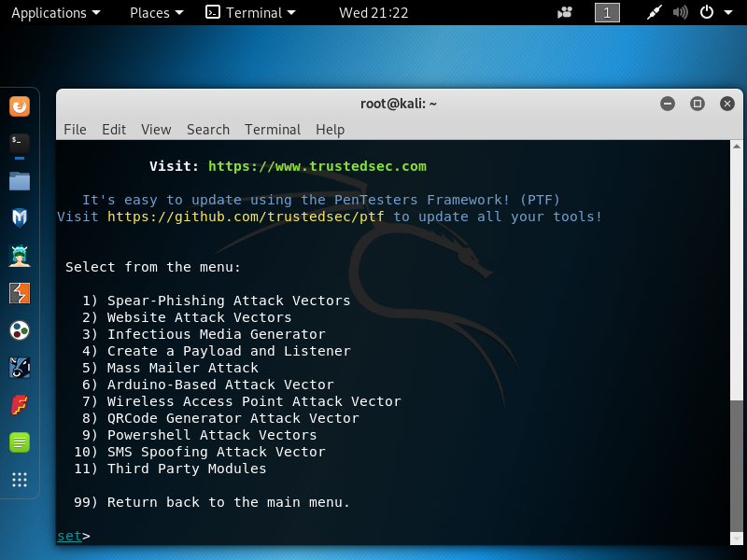This screenshot has height=560, width=747.
Task: Open the Places menu
Action: click(156, 13)
